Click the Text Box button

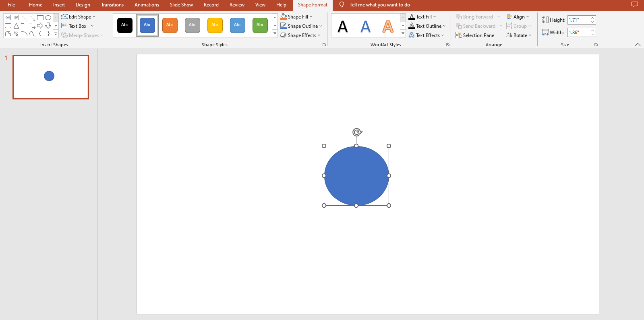[x=77, y=26]
